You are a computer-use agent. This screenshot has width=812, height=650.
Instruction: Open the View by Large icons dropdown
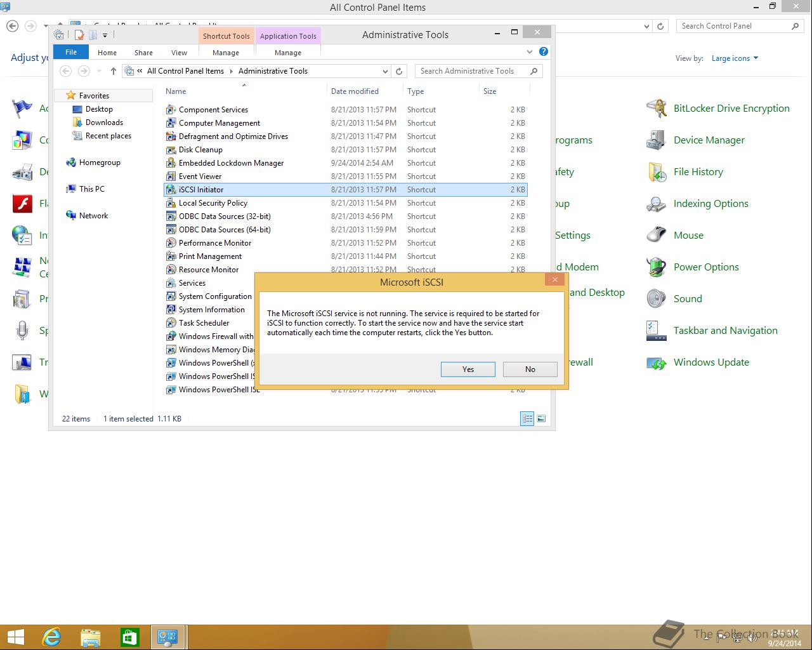click(735, 58)
